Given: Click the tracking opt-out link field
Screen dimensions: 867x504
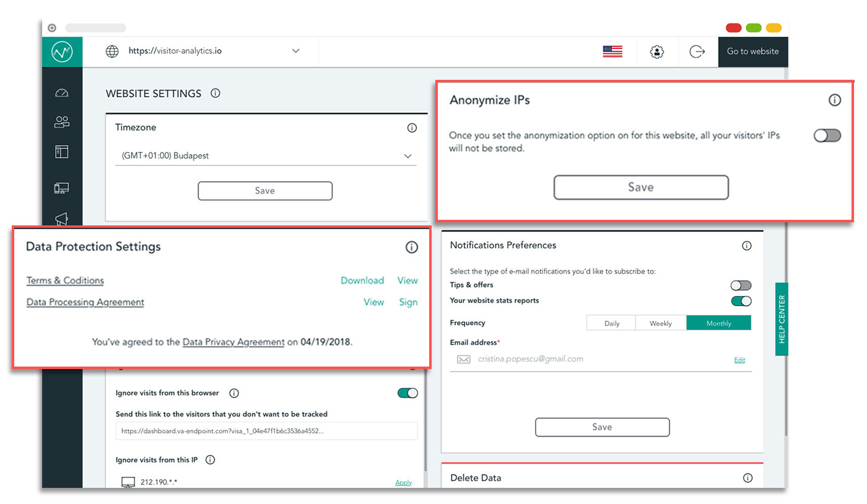Looking at the screenshot, I should [x=266, y=431].
